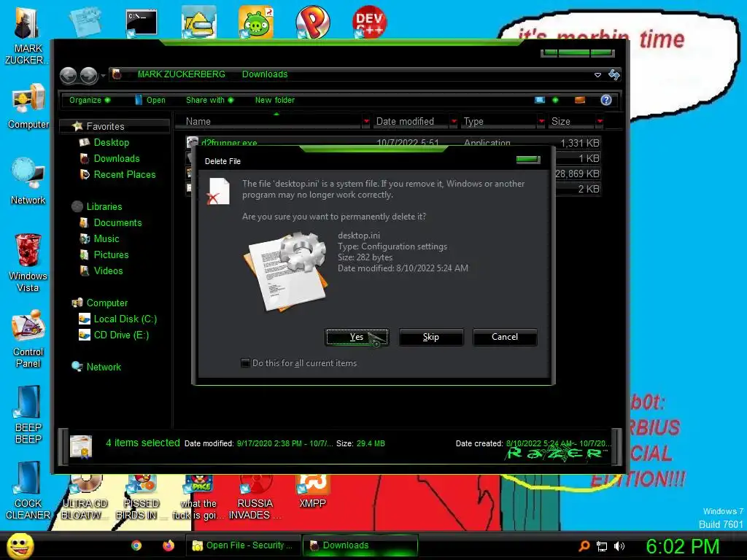The width and height of the screenshot is (747, 560).
Task: Click the magnifier icon in system tray
Action: click(584, 546)
